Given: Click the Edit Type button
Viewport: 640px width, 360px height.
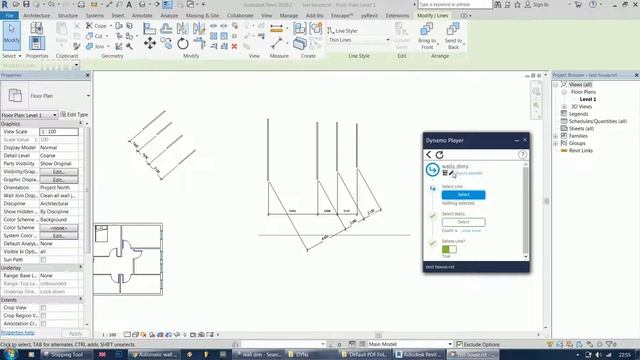Looking at the screenshot, I should 74,115.
